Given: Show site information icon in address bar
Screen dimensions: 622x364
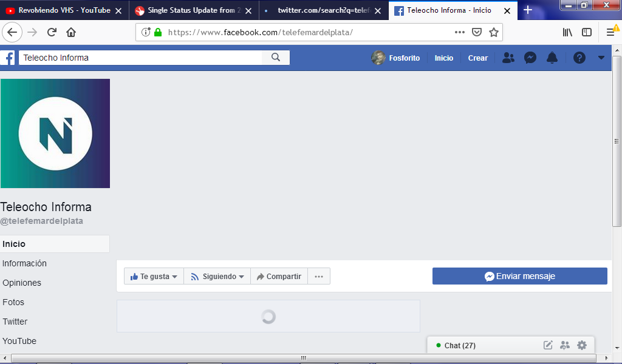Looking at the screenshot, I should (146, 32).
